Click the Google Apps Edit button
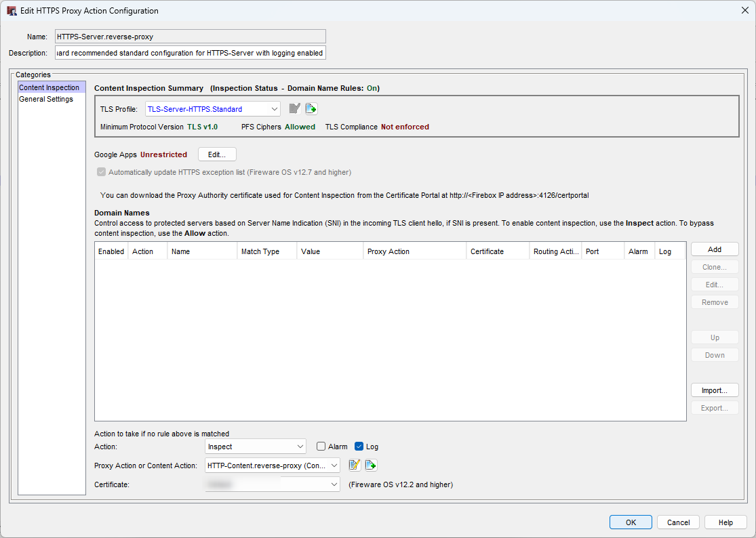 point(217,154)
